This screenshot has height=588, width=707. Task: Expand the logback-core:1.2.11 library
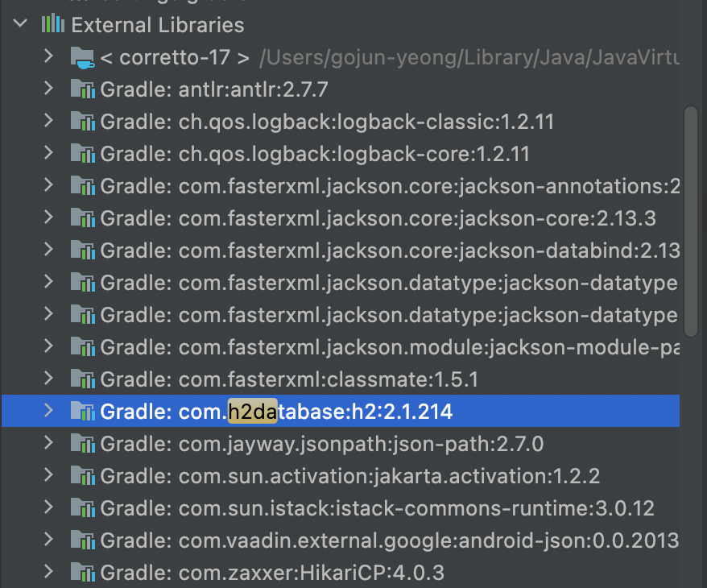48,153
